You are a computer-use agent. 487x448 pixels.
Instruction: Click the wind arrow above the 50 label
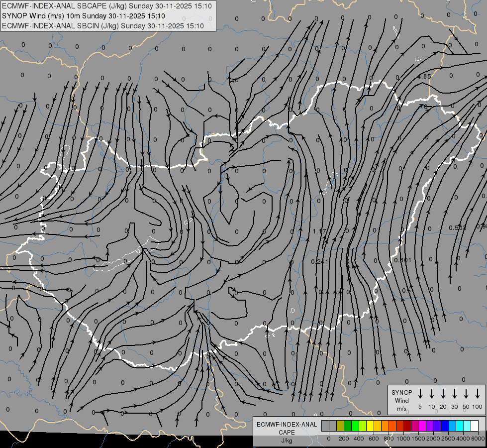pyautogui.click(x=466, y=394)
